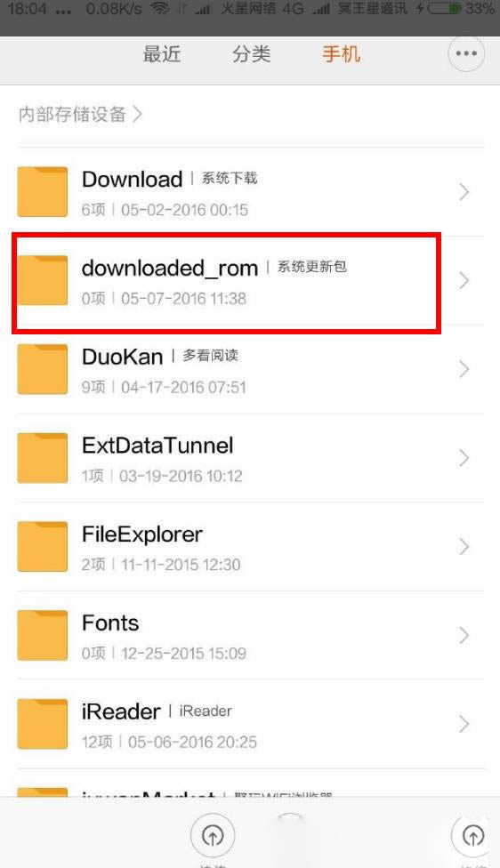500x868 pixels.
Task: Open Download folder via its right chevron
Action: 464,192
